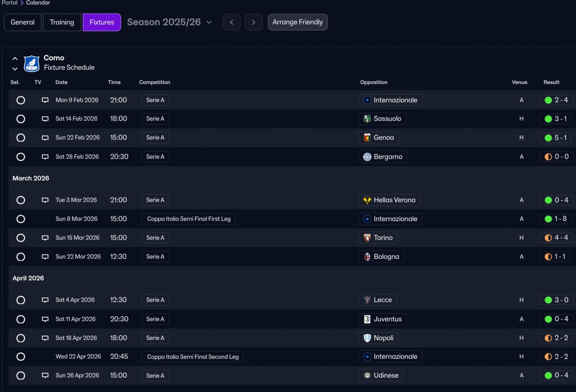The width and height of the screenshot is (576, 392).
Task: Click the down chevron beside Como
Action: 15,69
